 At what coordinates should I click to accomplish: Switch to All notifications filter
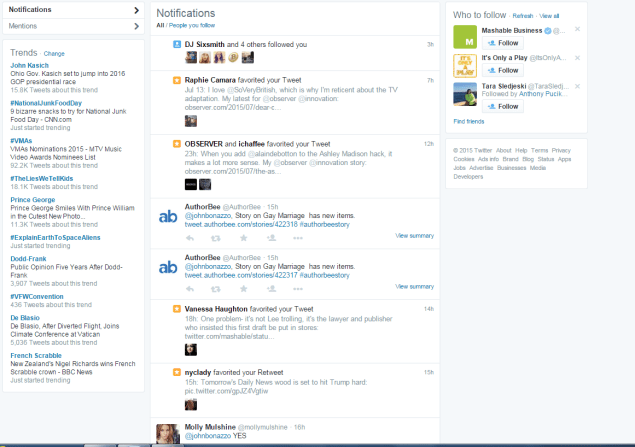point(160,25)
